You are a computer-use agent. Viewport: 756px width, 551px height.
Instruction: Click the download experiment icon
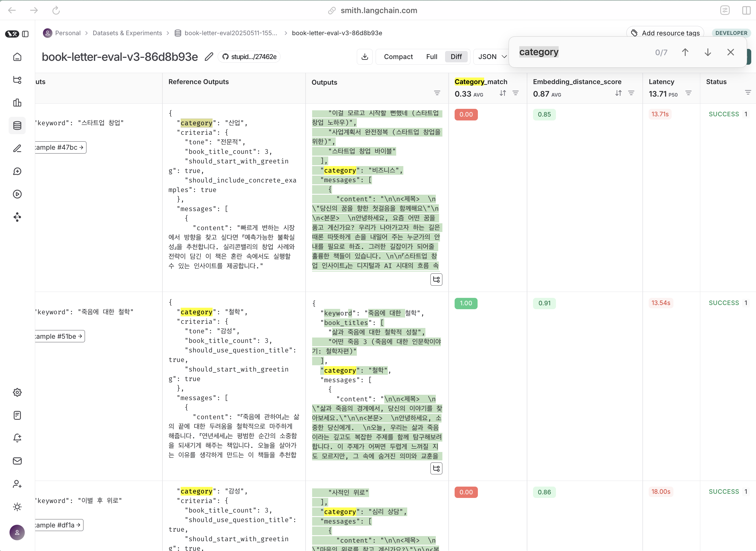365,57
